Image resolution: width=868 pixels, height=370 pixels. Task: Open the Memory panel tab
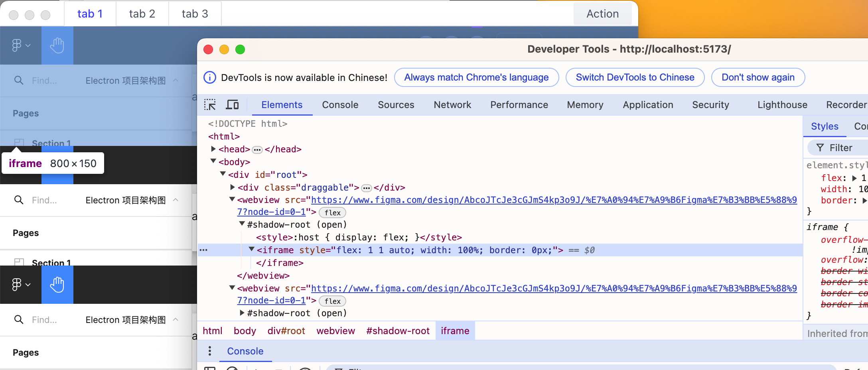pos(585,105)
